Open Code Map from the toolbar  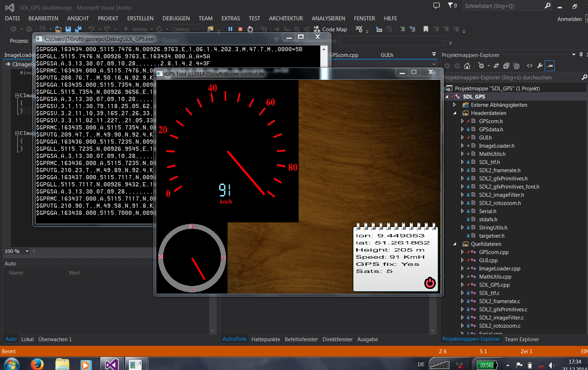[x=330, y=29]
